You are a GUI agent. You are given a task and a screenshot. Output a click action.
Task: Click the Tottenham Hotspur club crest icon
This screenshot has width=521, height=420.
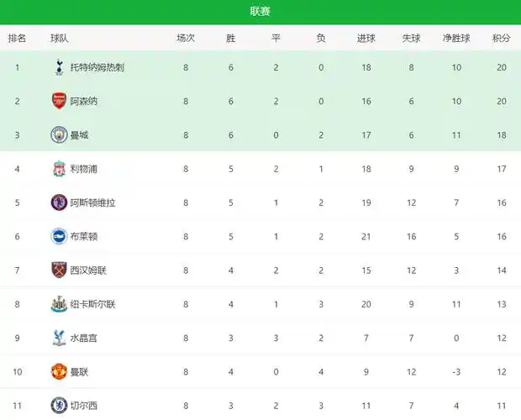pos(58,67)
